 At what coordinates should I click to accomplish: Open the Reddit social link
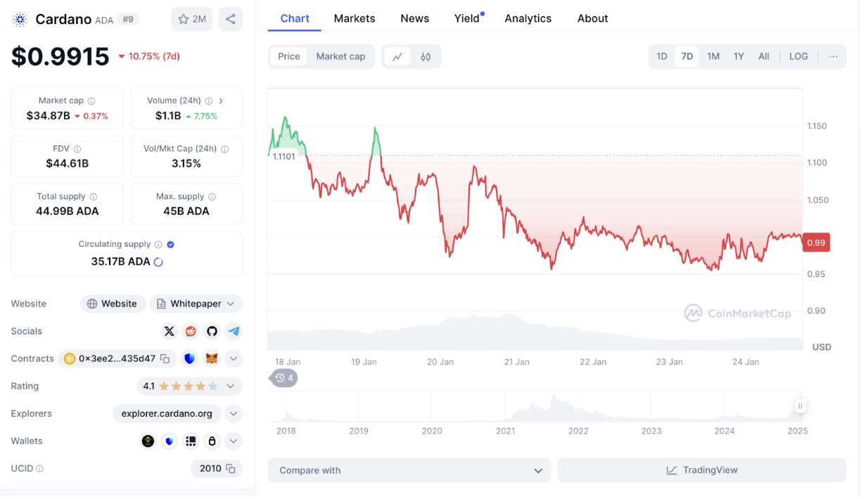191,331
